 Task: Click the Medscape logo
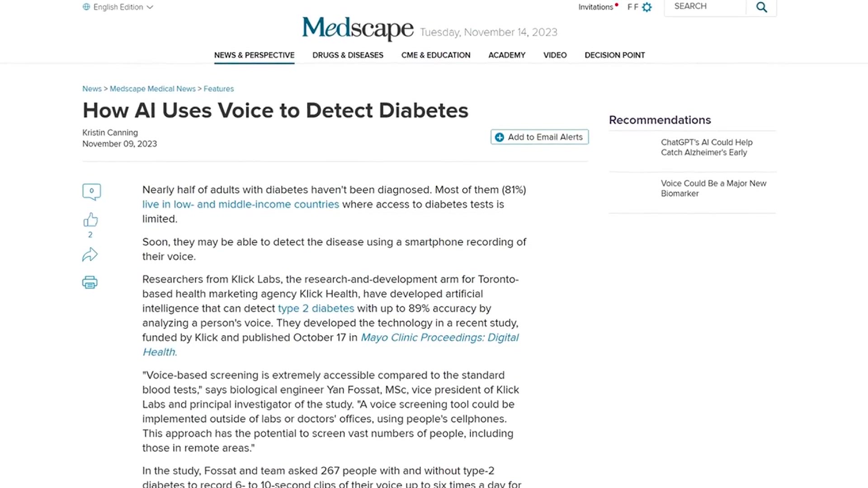point(358,28)
